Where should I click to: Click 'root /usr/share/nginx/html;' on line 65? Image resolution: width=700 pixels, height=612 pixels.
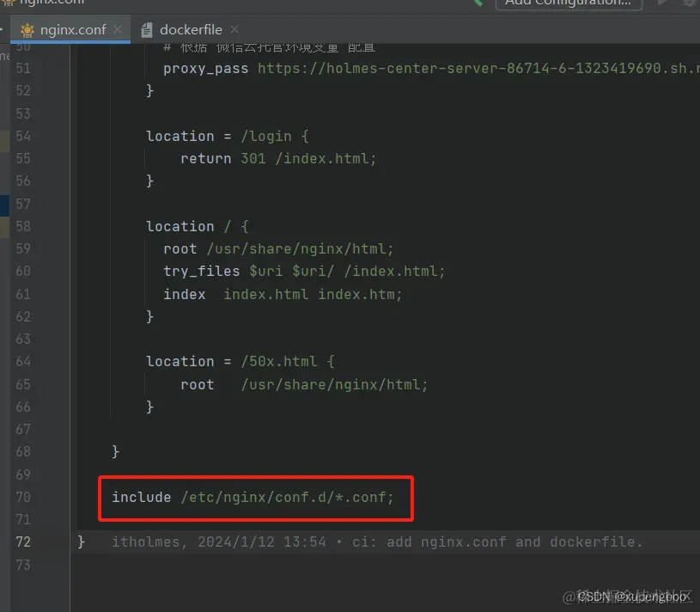coord(304,384)
